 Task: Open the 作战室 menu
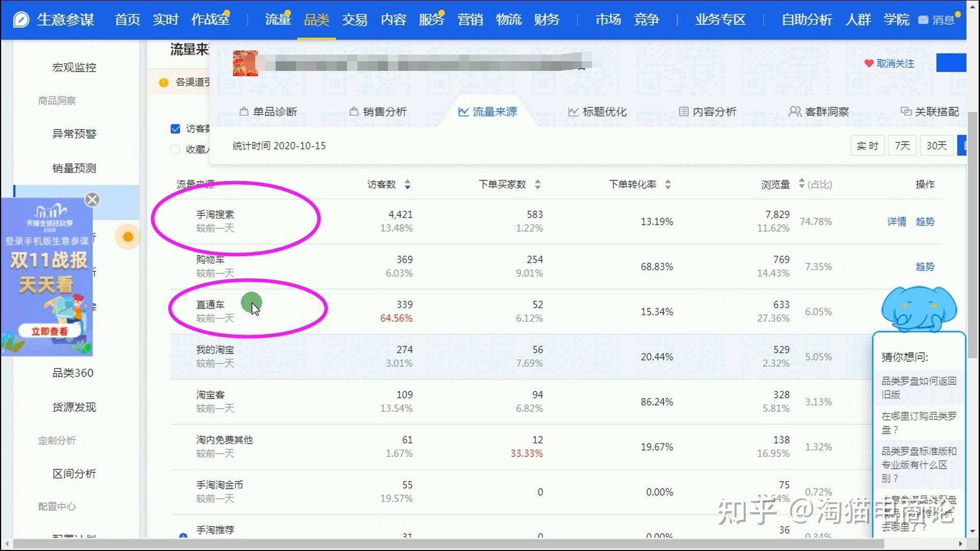point(210,20)
